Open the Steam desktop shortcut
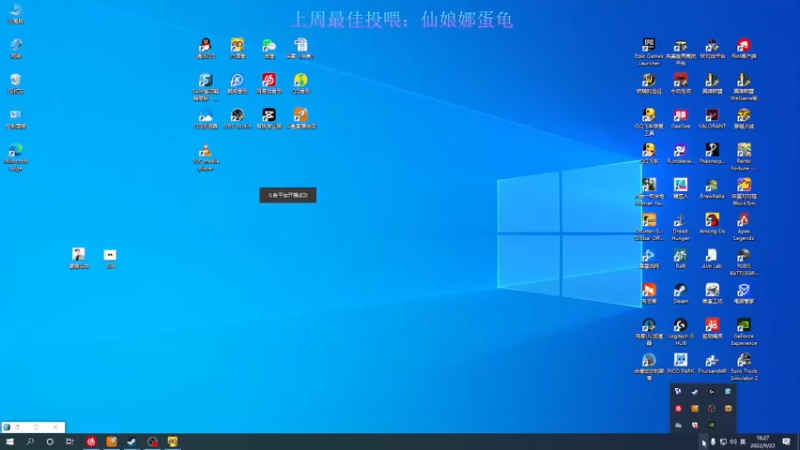The height and width of the screenshot is (450, 800). tap(680, 293)
